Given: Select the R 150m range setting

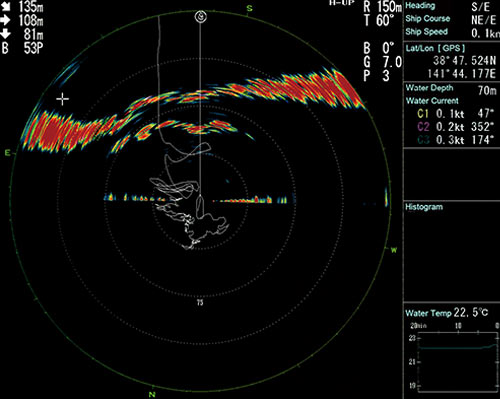Looking at the screenshot, I should (x=383, y=6).
